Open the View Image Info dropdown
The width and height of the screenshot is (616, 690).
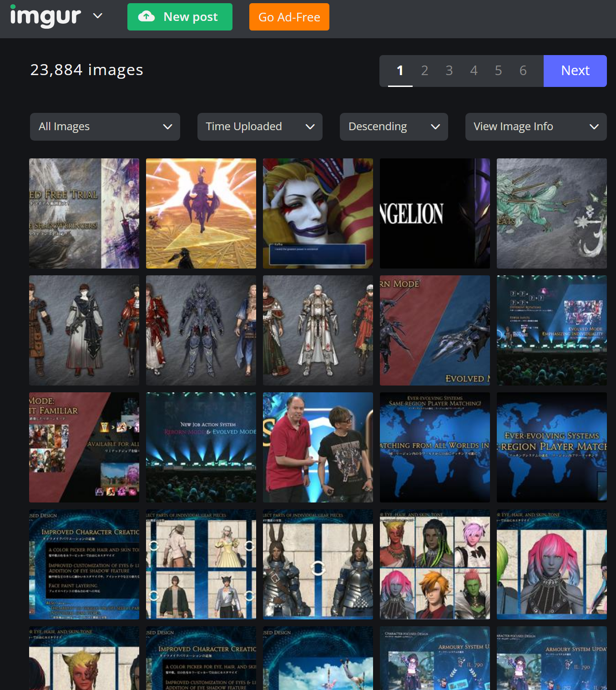coord(536,127)
